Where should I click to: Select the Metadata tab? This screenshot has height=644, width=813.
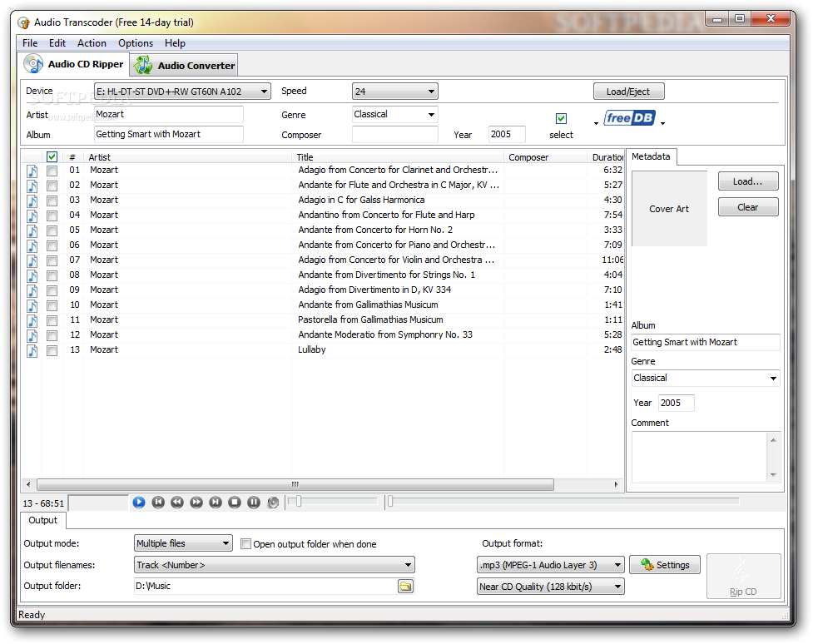point(651,156)
